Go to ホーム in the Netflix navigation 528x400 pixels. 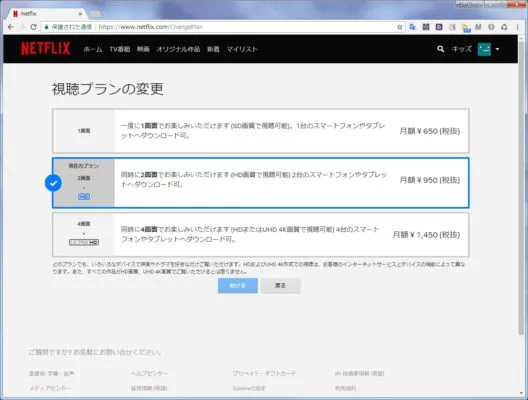[93, 49]
